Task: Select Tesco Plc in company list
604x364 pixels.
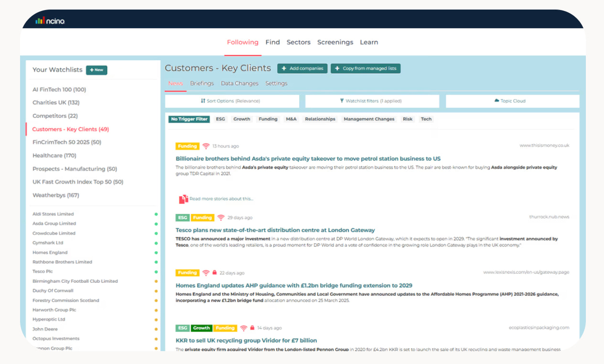Action: pyautogui.click(x=43, y=271)
